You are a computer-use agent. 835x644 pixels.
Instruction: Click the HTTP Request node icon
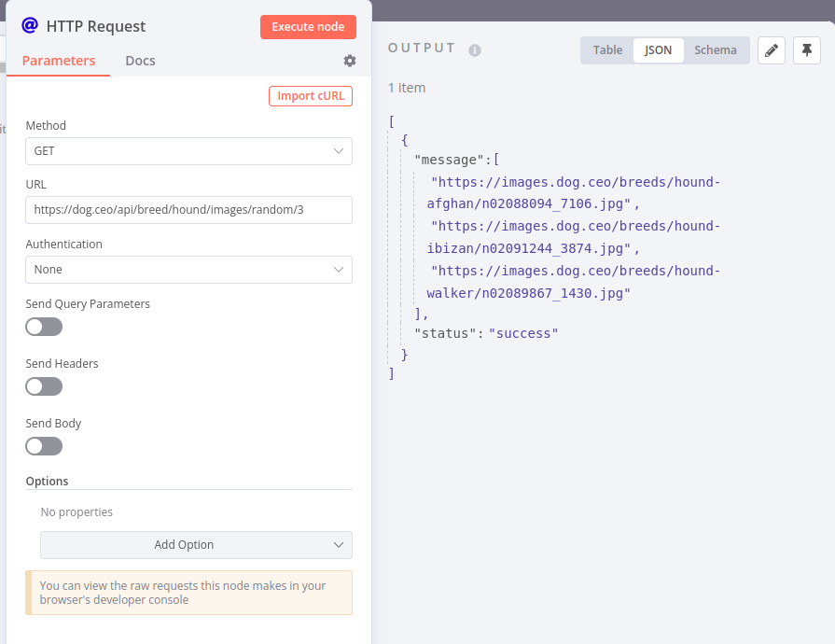click(29, 25)
